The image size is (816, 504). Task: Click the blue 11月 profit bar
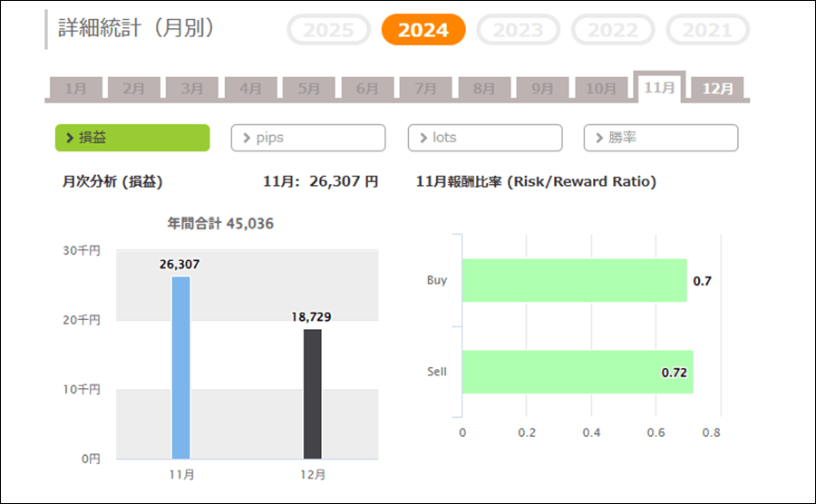pyautogui.click(x=180, y=367)
